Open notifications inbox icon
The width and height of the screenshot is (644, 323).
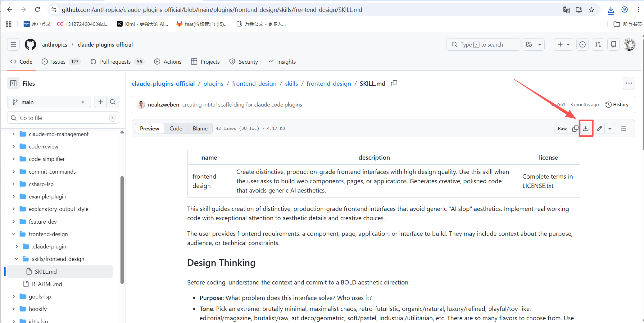point(614,44)
